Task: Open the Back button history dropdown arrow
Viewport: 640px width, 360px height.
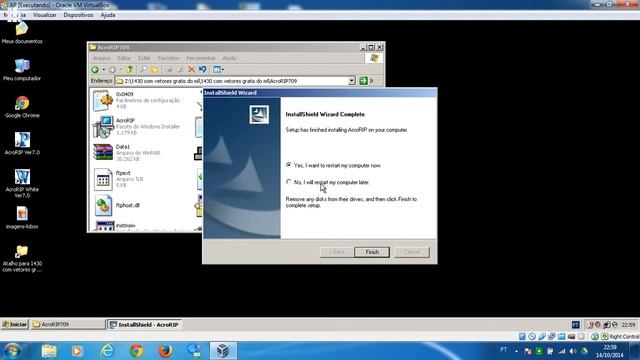Action: point(103,69)
